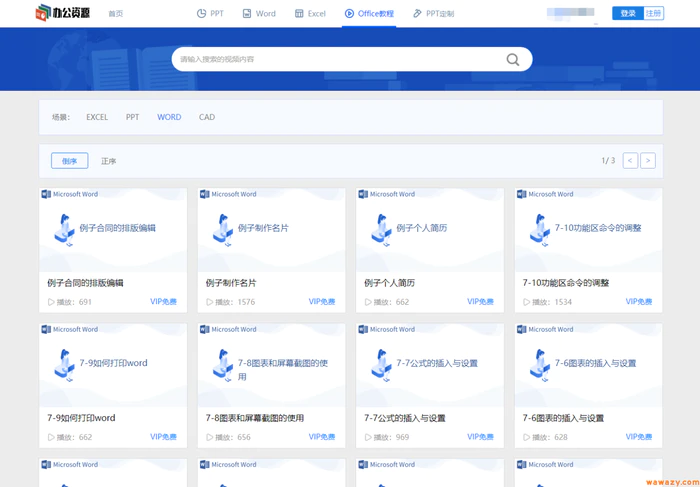This screenshot has width=700, height=487.
Task: Click title link 例子个人简历
Action: pyautogui.click(x=389, y=283)
